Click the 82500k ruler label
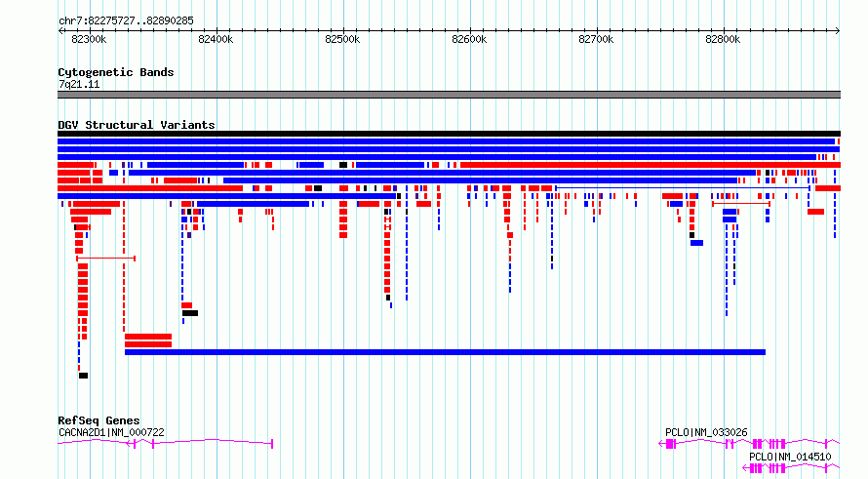 342,39
